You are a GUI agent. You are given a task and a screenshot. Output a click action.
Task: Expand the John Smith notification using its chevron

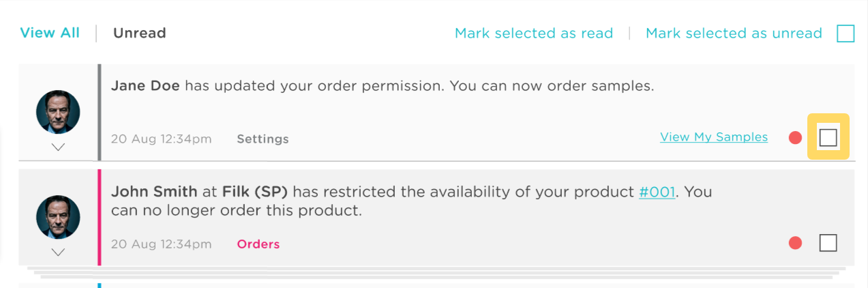coord(58,252)
